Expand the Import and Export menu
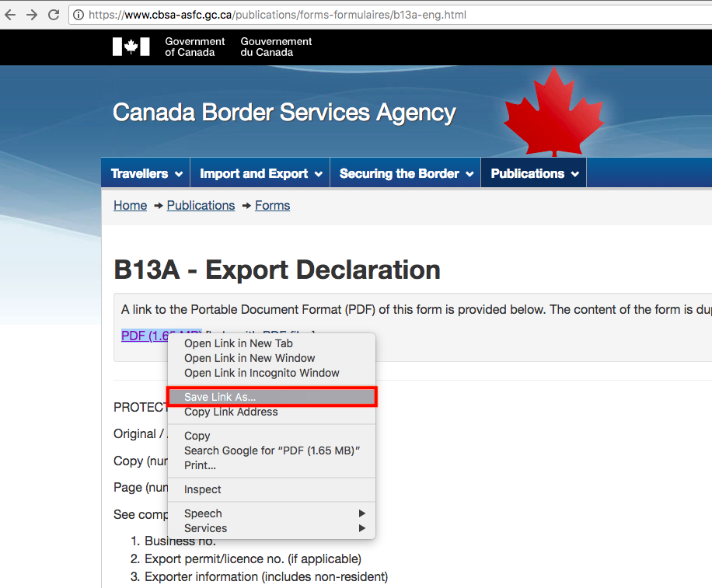 (x=260, y=173)
